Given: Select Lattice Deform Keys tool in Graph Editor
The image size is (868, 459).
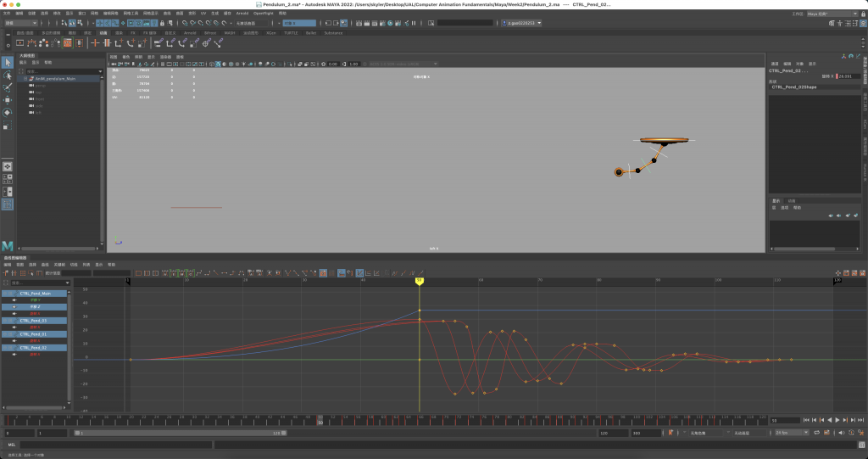Looking at the screenshot, I should [x=23, y=272].
